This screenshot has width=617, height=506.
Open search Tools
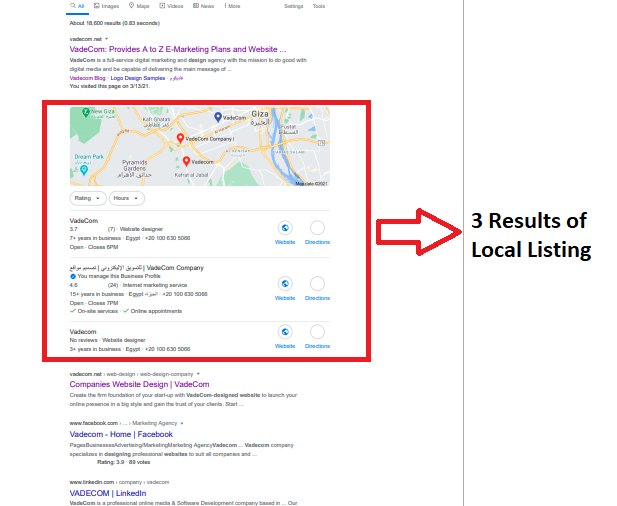319,6
